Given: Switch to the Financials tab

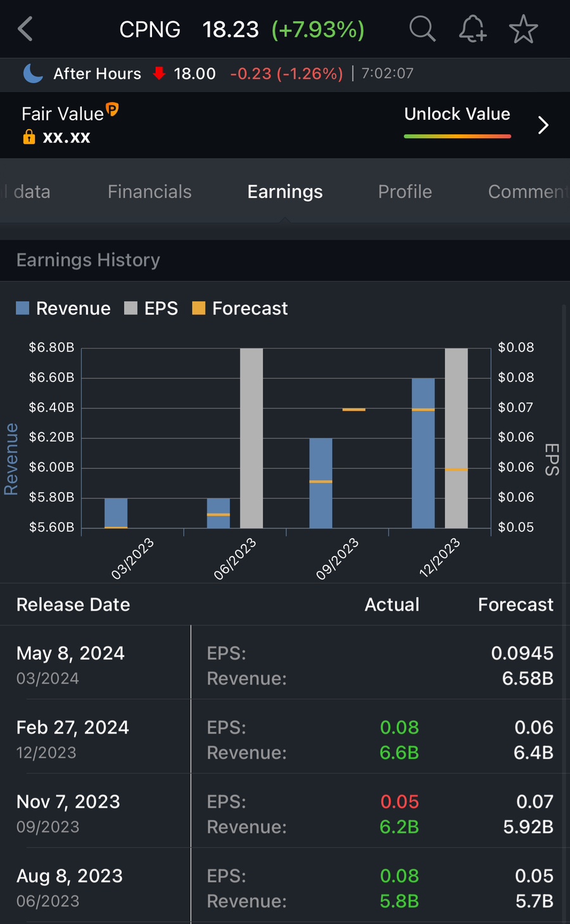Looking at the screenshot, I should coord(149,191).
